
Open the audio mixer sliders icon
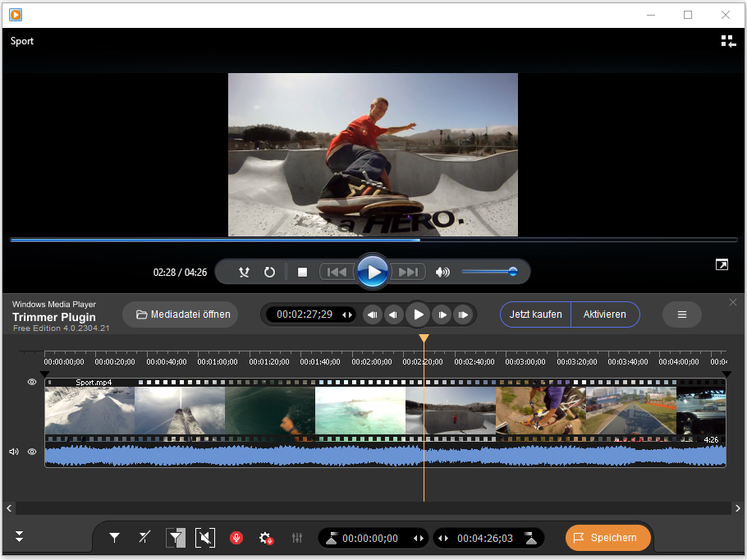[297, 538]
